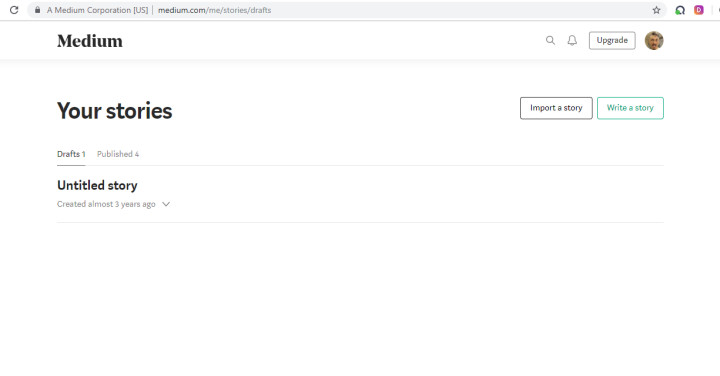The width and height of the screenshot is (720, 376).
Task: Click 'Created almost 3 years ago' text
Action: [106, 204]
